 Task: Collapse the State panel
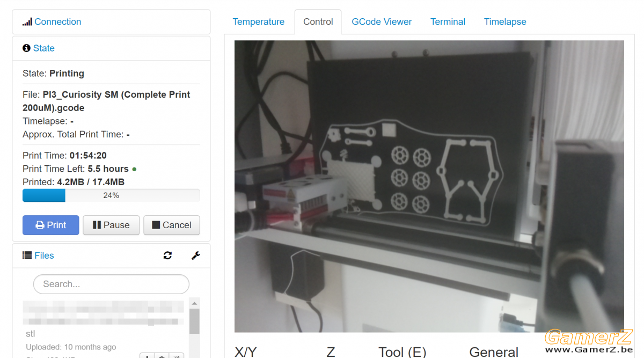point(44,48)
